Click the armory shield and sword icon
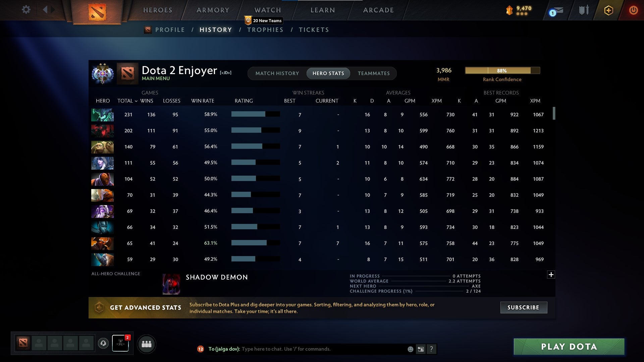This screenshot has width=644, height=362. tap(584, 10)
